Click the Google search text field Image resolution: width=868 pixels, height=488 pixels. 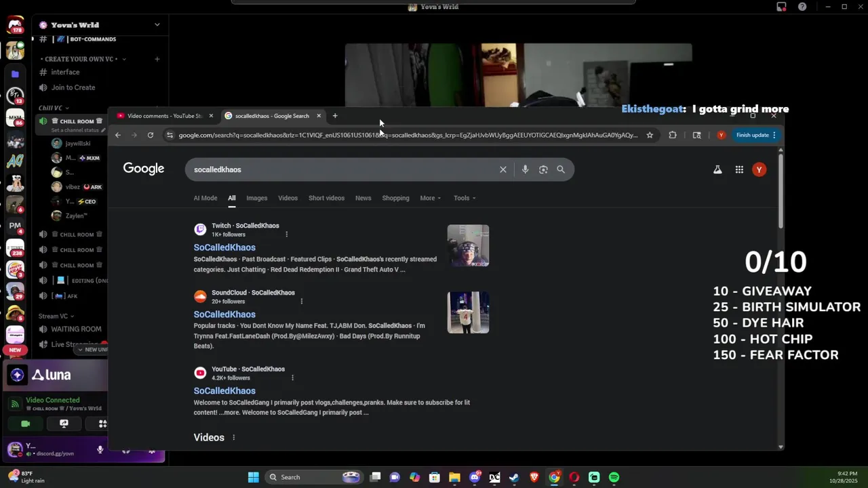pyautogui.click(x=342, y=169)
